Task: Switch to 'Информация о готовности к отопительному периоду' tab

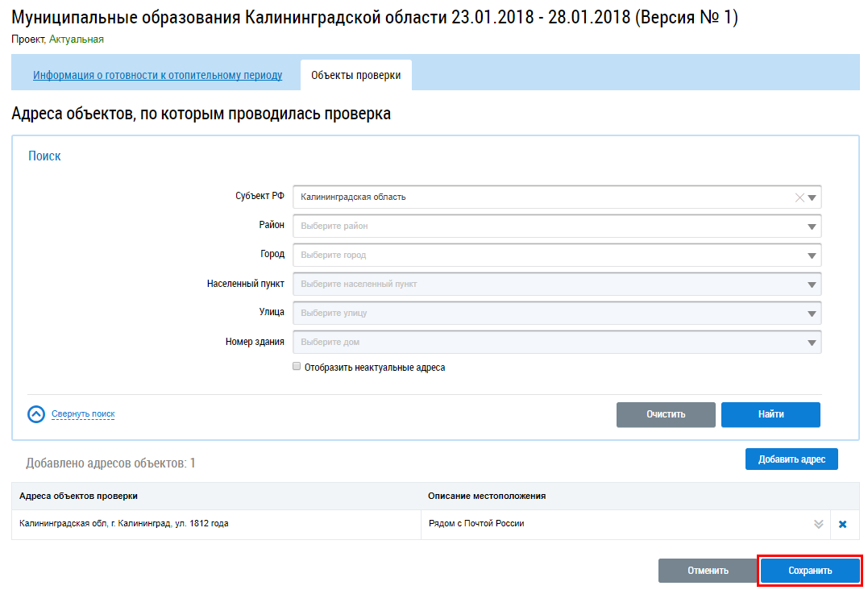Action: pos(157,76)
